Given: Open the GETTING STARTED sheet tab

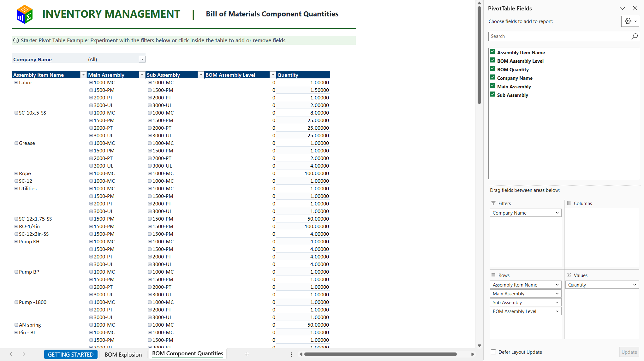Looking at the screenshot, I should click(x=71, y=354).
